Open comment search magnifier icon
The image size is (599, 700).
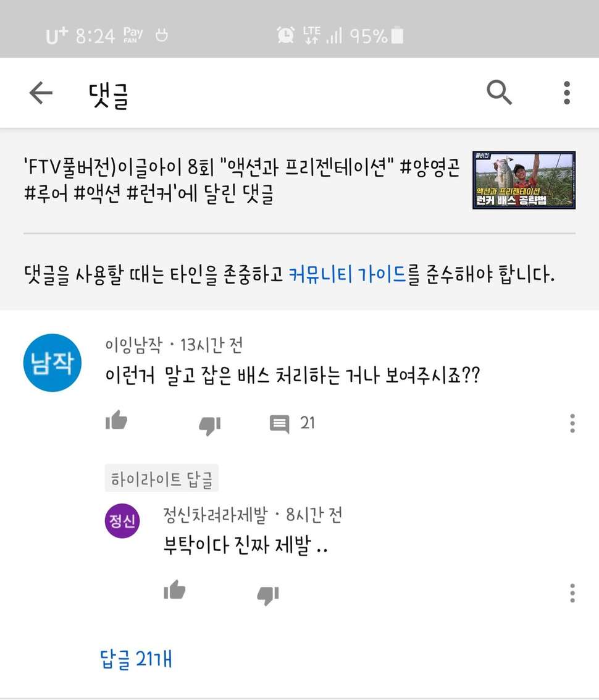(499, 93)
